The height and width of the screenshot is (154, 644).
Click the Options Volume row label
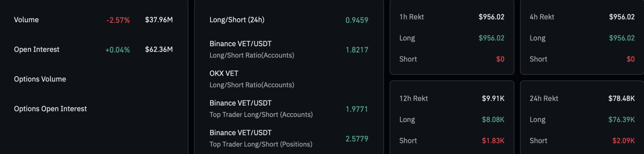[x=40, y=79]
